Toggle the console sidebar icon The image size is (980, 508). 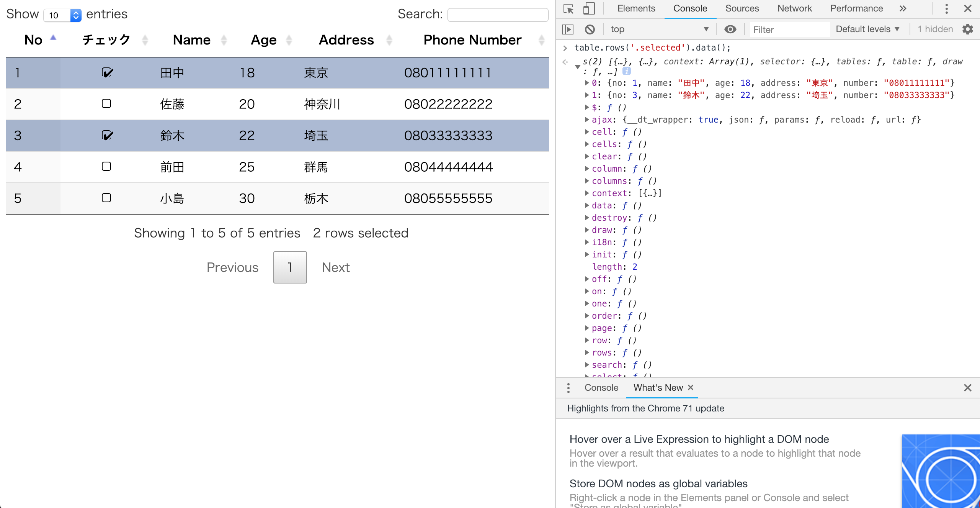pyautogui.click(x=568, y=29)
